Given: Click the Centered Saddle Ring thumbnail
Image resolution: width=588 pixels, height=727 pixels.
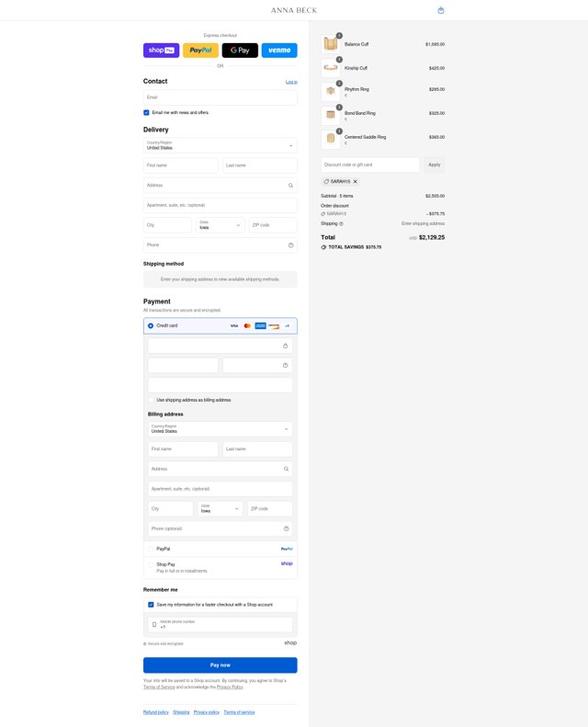Looking at the screenshot, I should [331, 140].
